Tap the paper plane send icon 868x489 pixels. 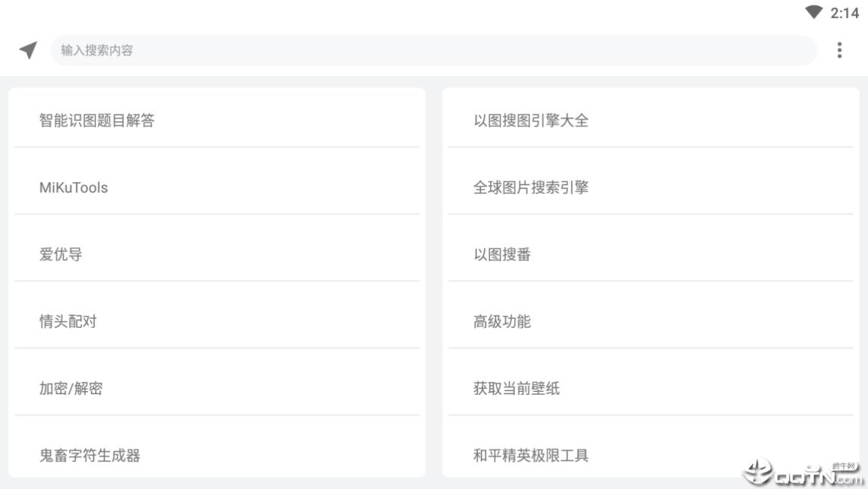click(x=27, y=50)
